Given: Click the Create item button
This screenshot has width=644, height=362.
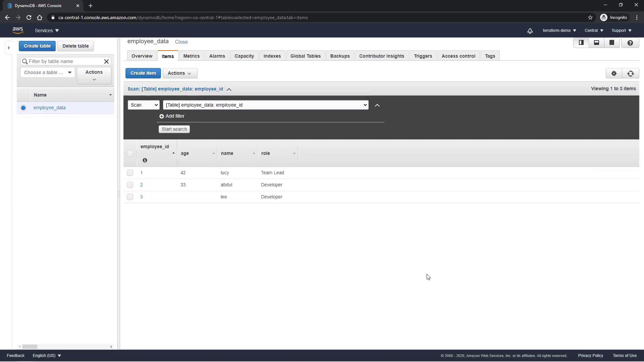Looking at the screenshot, I should pyautogui.click(x=143, y=73).
